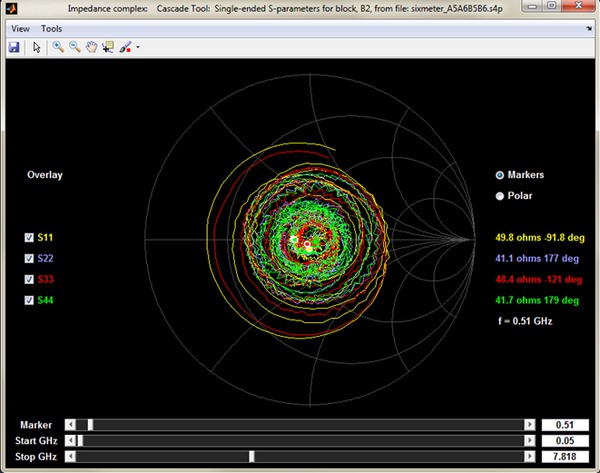
Task: Click the Stop GHz slider thumb
Action: pyautogui.click(x=251, y=456)
